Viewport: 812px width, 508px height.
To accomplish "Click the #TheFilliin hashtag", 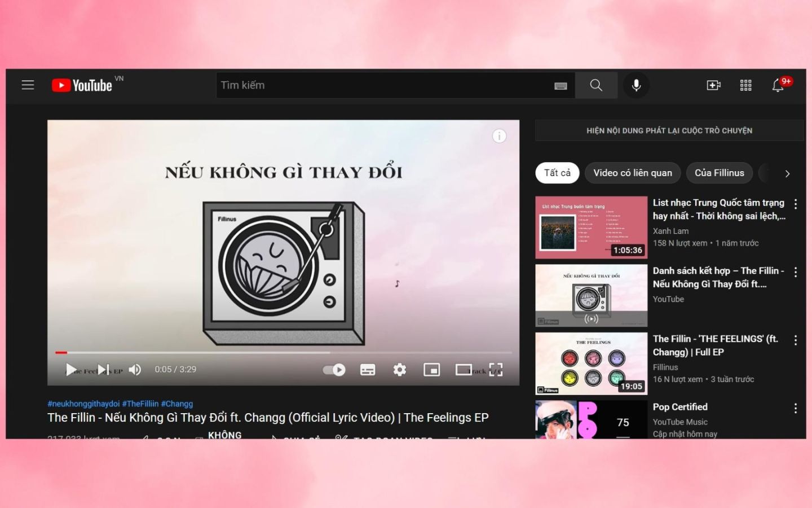I will pos(140,404).
